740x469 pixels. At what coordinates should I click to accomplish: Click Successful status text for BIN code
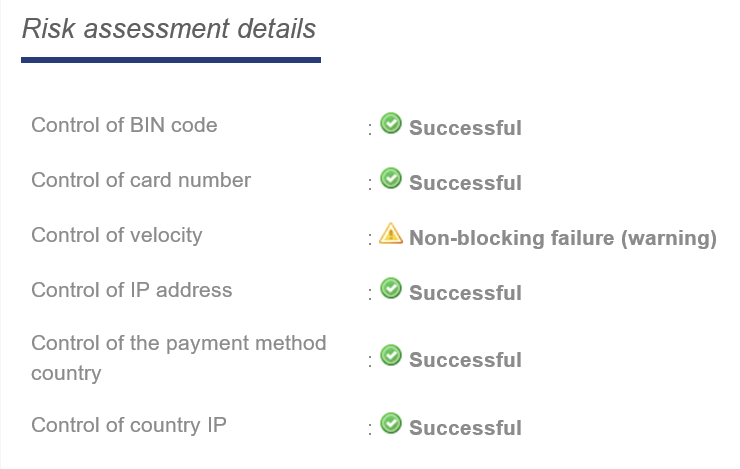(x=465, y=128)
